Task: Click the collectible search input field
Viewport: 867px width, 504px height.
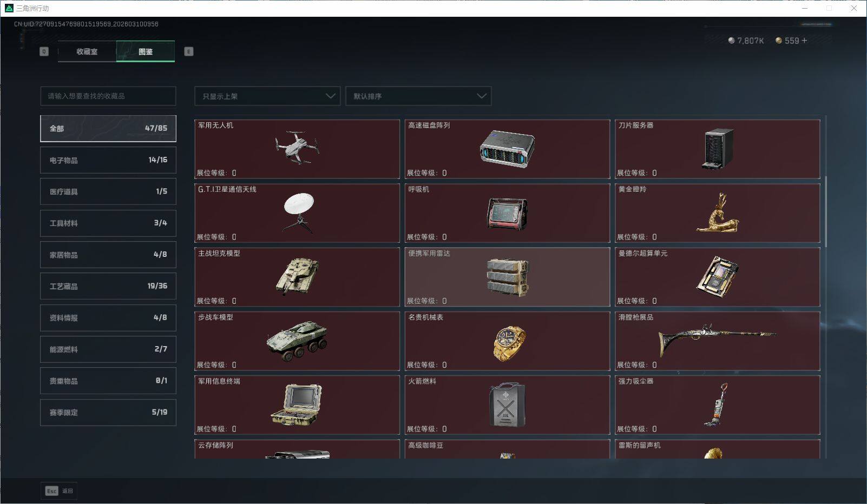Action: click(x=108, y=96)
